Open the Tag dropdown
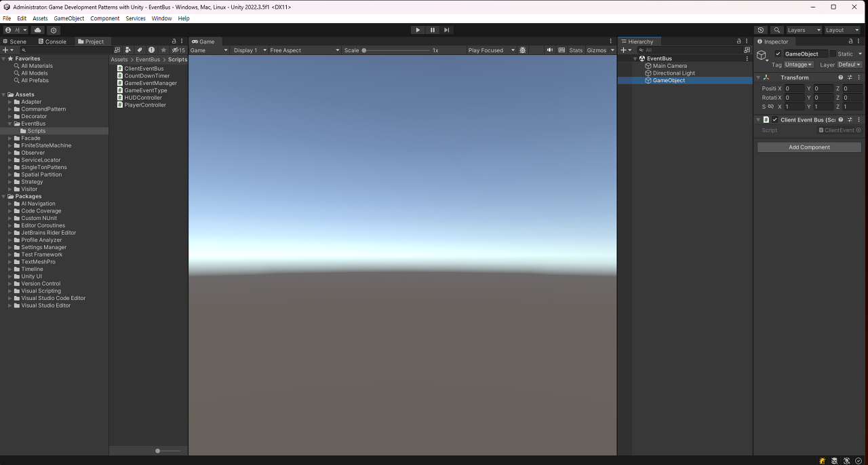Image resolution: width=868 pixels, height=465 pixels. click(799, 64)
